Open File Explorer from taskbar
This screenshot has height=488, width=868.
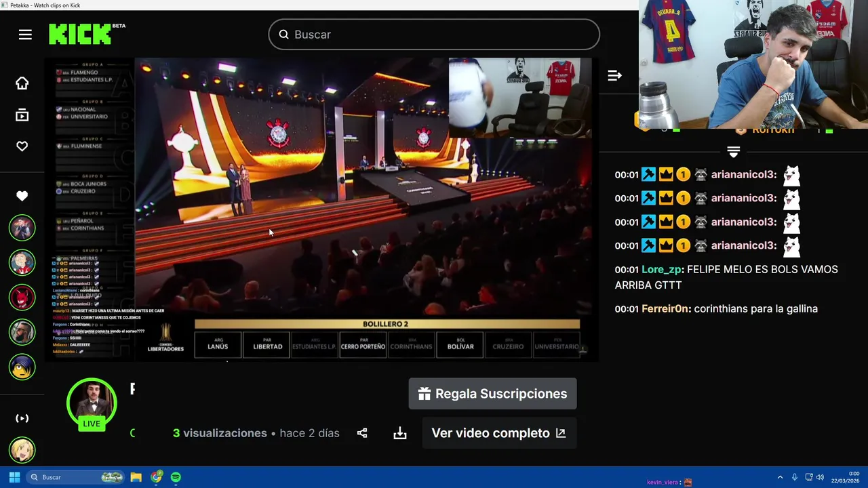136,477
